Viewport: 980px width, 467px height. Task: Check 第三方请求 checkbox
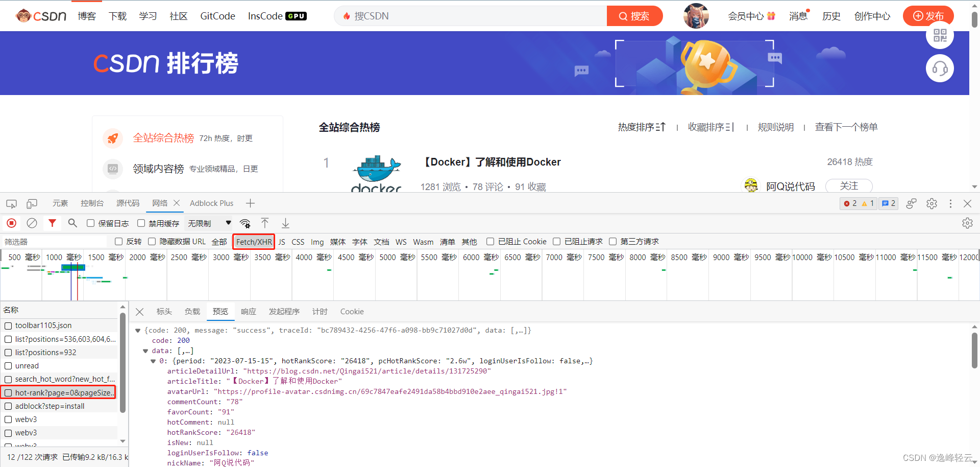[x=612, y=241]
